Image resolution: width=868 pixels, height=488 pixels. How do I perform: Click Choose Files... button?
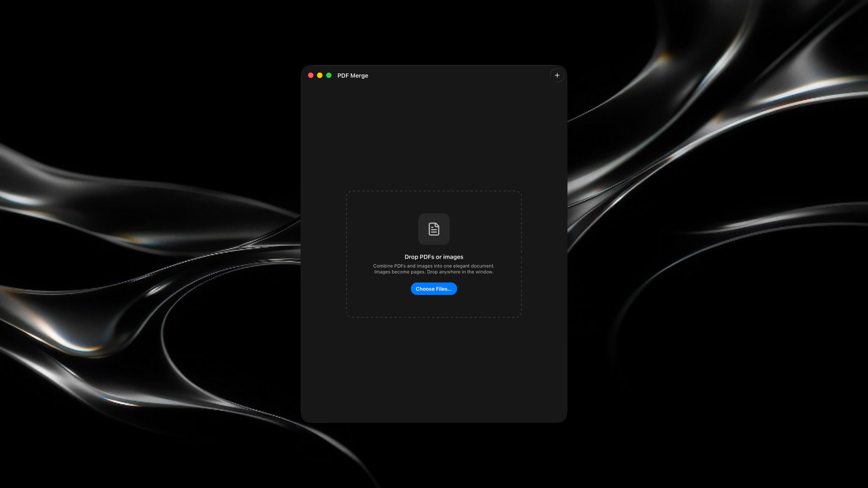(434, 289)
